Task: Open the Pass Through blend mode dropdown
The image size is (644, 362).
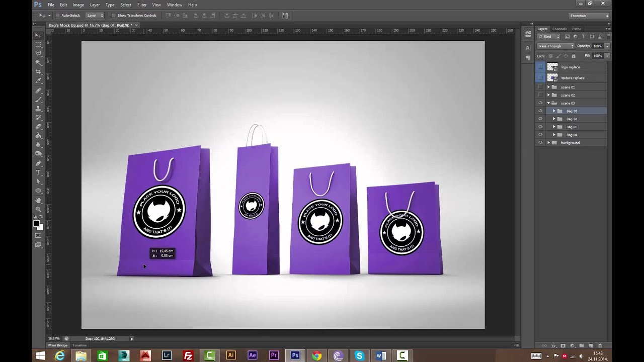Action: [x=556, y=46]
